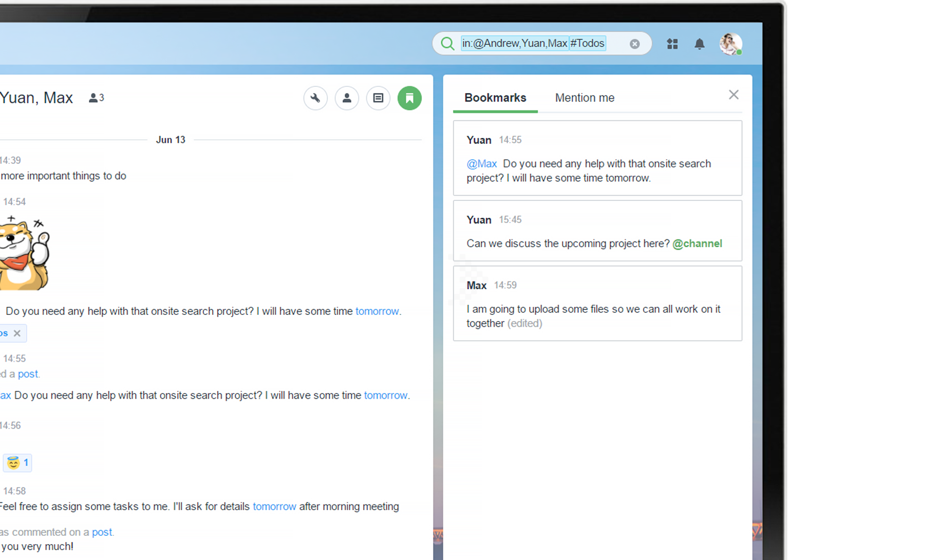Click the green Bookmarks icon

409,98
